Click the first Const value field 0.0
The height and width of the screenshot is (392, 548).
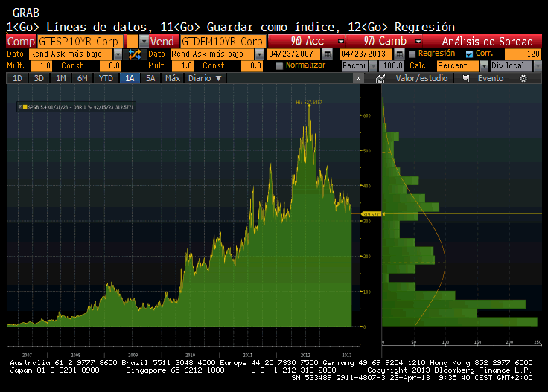[110, 66]
